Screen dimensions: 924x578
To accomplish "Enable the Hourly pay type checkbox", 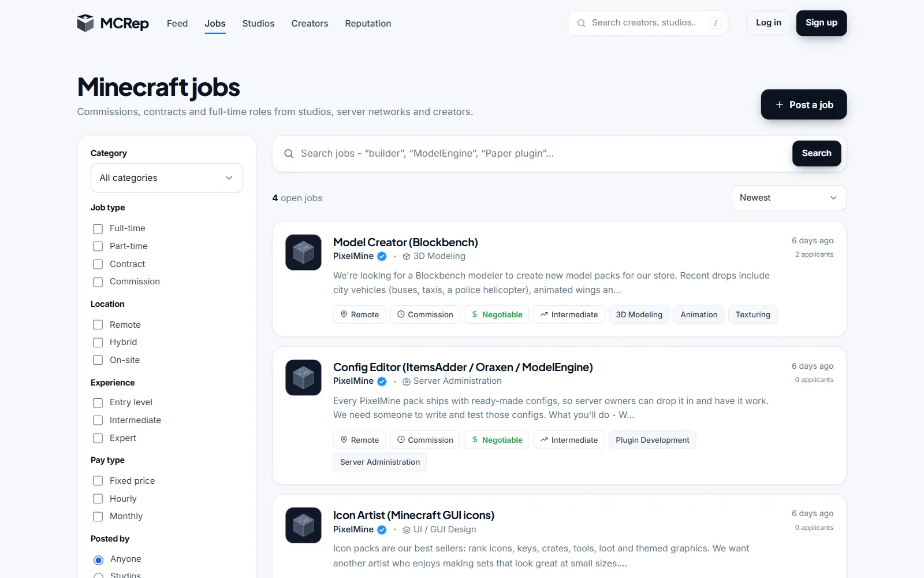I will (98, 499).
